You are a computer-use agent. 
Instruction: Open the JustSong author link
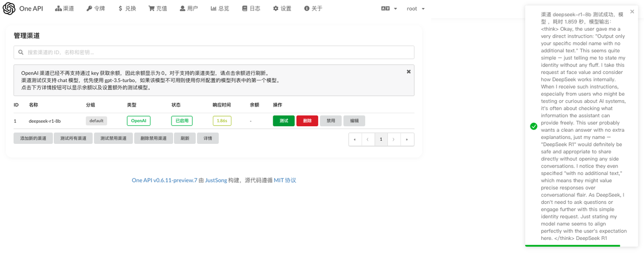pos(215,180)
